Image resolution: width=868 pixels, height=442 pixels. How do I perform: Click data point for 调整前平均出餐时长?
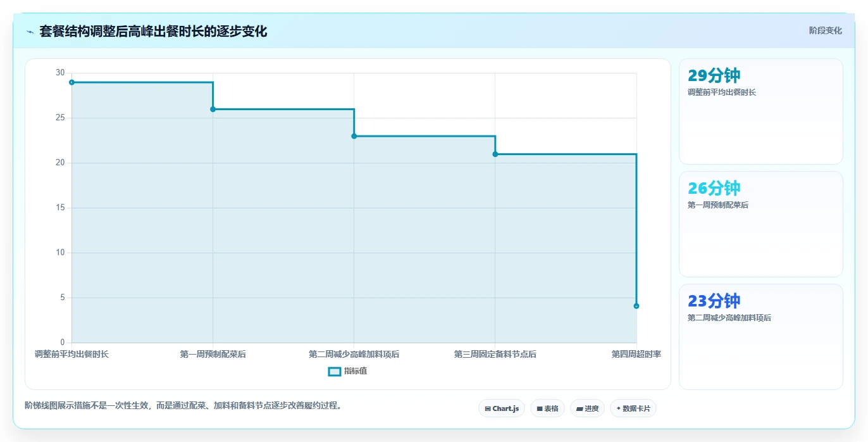click(71, 82)
